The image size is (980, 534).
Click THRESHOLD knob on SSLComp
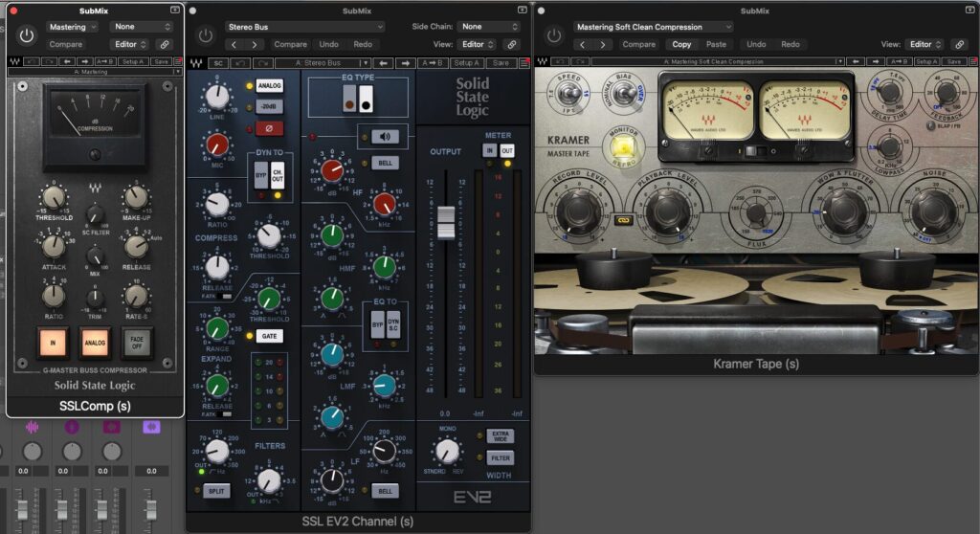tap(54, 197)
